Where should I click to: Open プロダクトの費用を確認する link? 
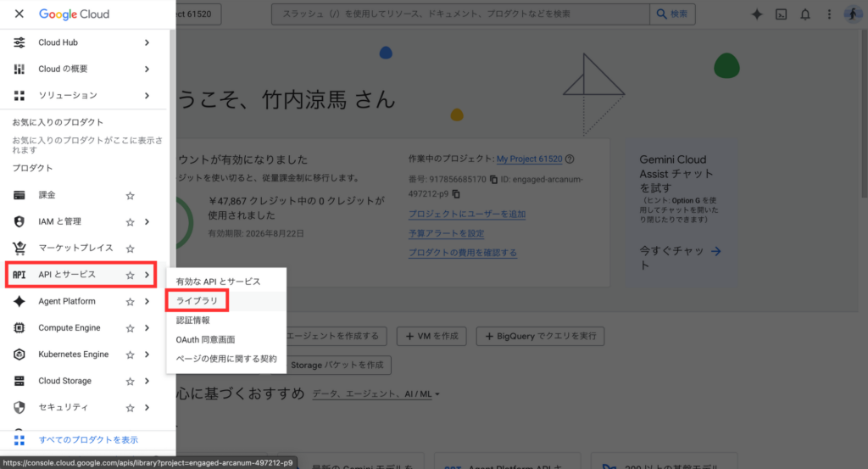(463, 253)
